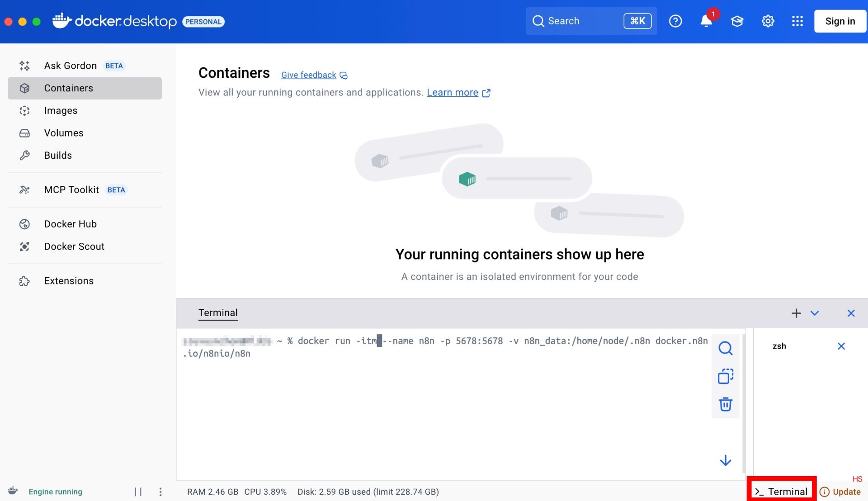
Task: Open notifications bell
Action: (x=706, y=21)
